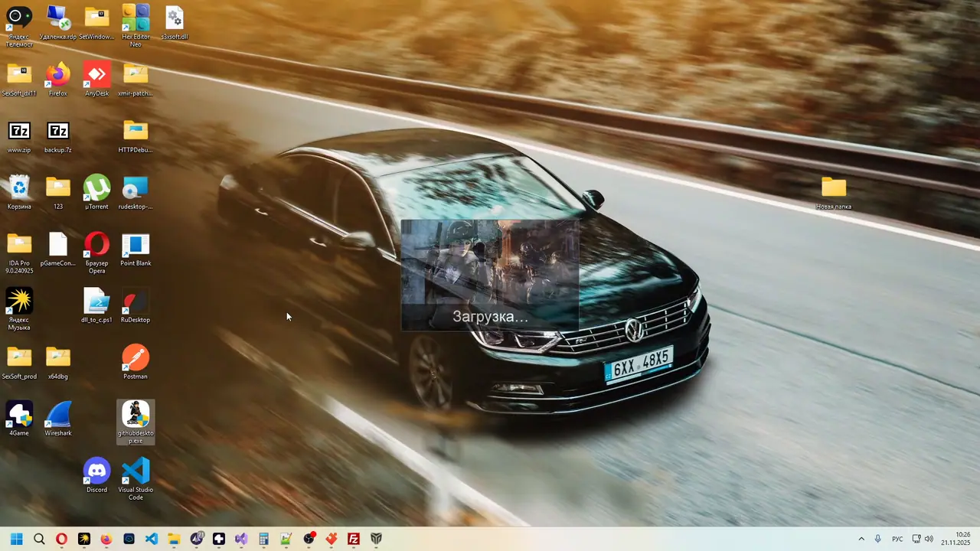Select the Удаленка.rdp remote desktop file
Screen dimensions: 980x551
pyautogui.click(x=58, y=23)
